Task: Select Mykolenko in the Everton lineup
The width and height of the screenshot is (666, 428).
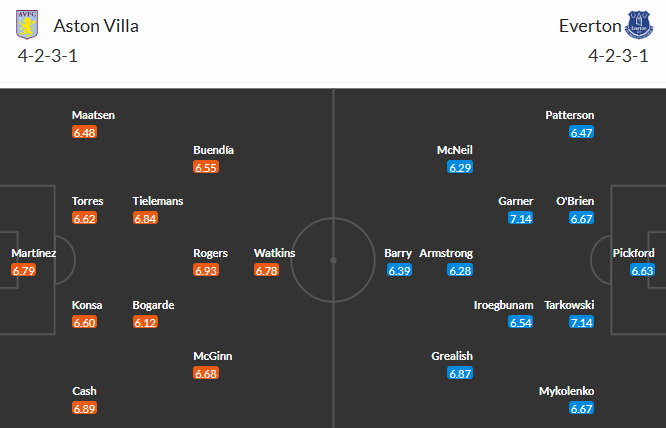Action: point(566,391)
